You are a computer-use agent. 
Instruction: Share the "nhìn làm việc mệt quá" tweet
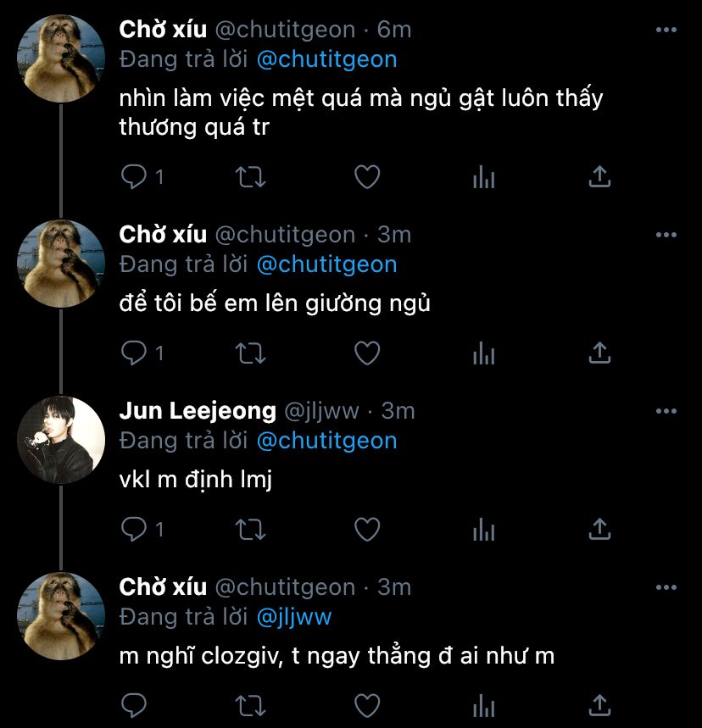599,177
